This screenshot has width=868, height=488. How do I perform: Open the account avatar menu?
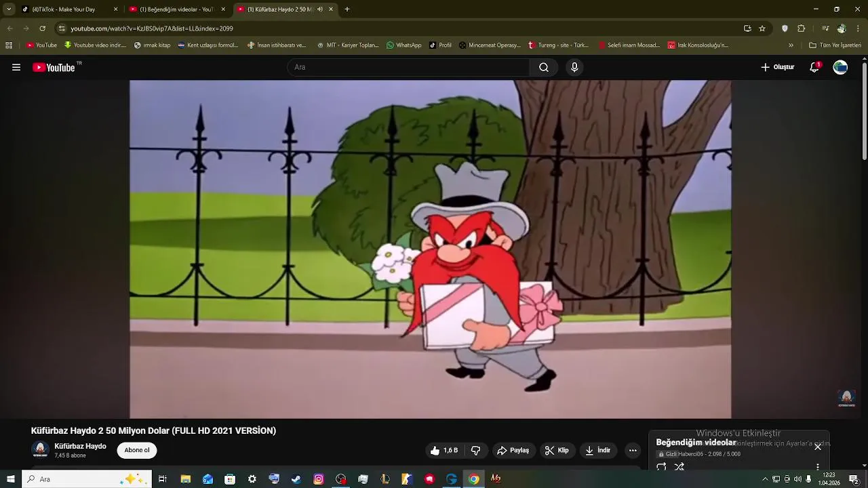[840, 67]
